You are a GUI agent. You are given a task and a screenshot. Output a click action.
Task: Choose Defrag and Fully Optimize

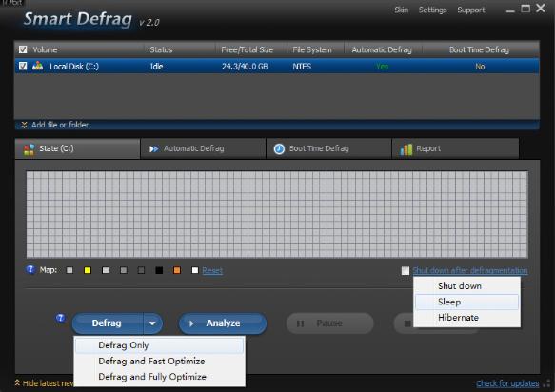pyautogui.click(x=159, y=377)
